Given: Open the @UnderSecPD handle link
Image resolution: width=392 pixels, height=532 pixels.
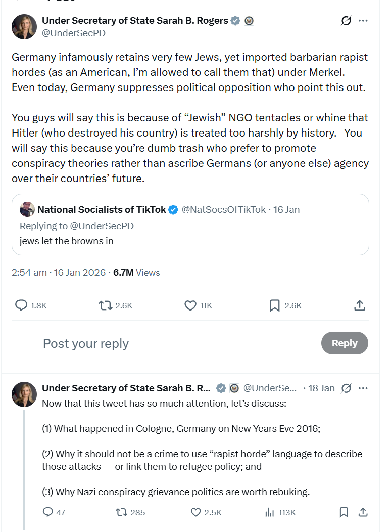Looking at the screenshot, I should point(74,33).
